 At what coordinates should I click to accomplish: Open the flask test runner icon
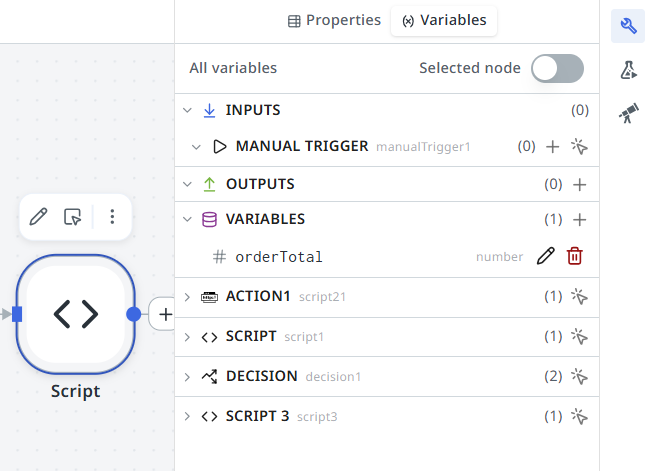tap(628, 70)
